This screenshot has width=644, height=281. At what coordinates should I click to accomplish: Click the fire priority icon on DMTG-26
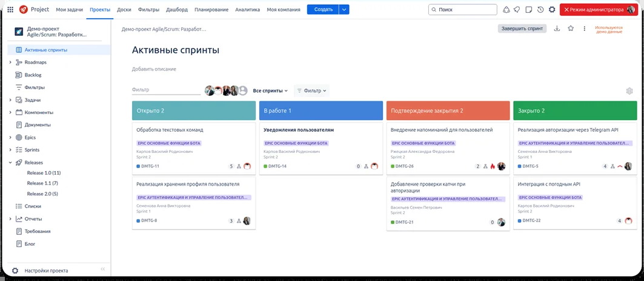493,167
